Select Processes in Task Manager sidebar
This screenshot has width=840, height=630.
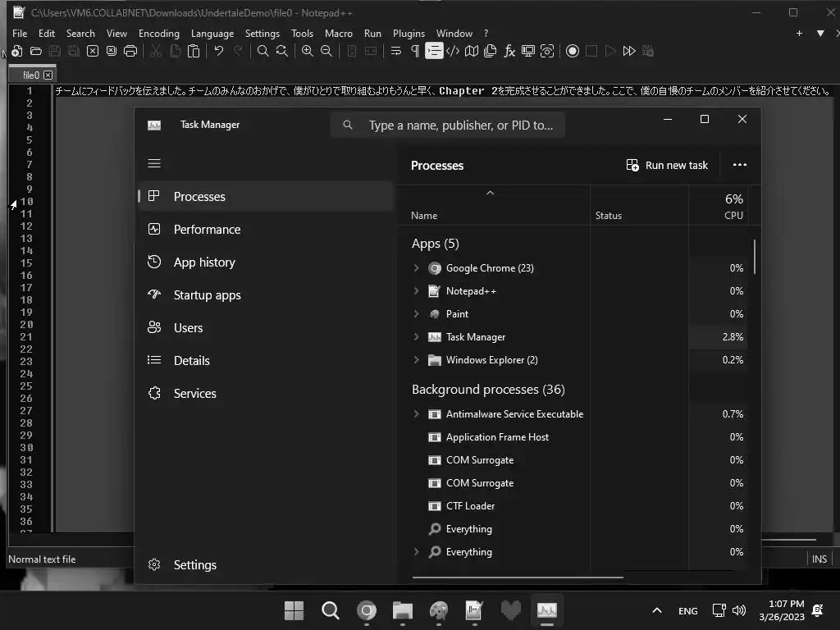[x=267, y=197]
